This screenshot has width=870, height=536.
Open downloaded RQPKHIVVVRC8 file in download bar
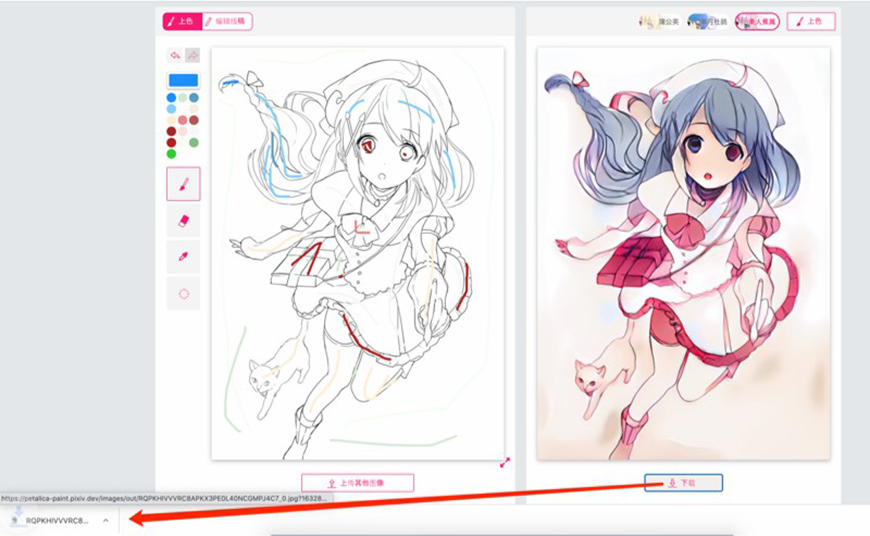[55, 520]
